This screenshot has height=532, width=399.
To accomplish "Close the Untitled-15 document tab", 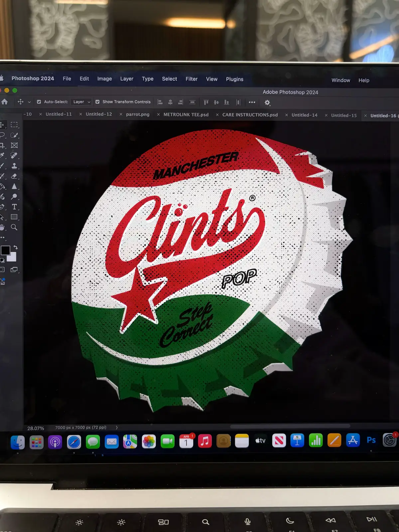I will 326,115.
